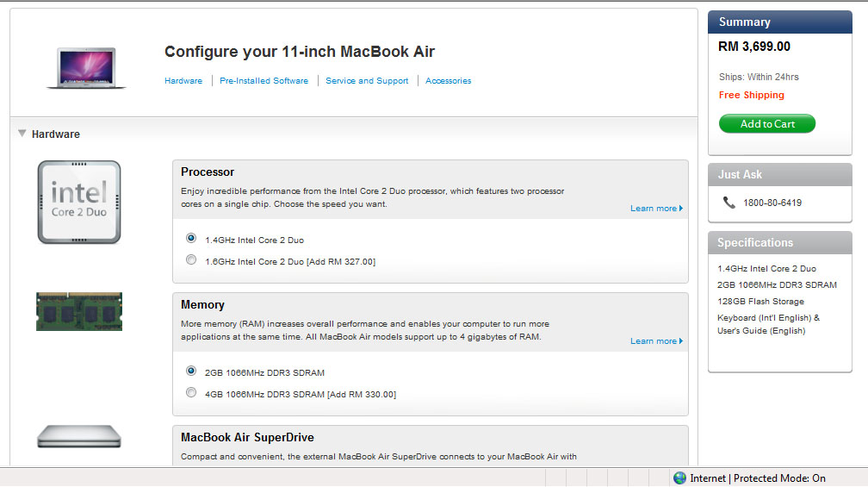Collapse the Hardware section triangle

click(x=22, y=134)
